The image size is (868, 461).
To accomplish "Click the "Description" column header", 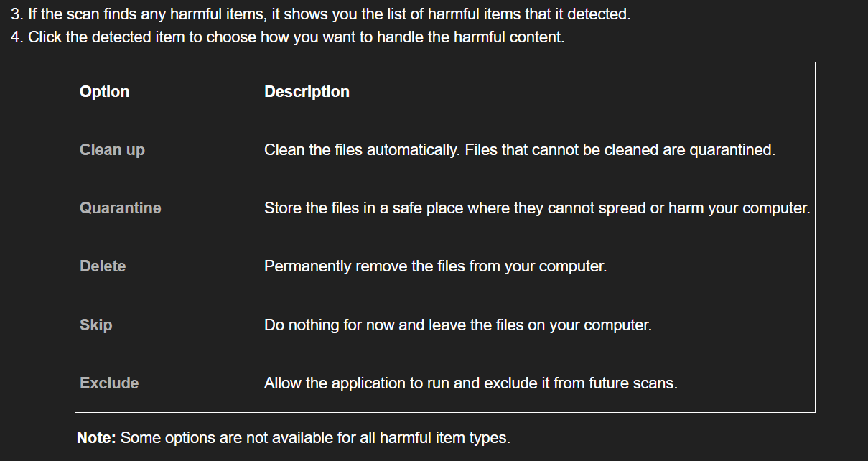I will pyautogui.click(x=307, y=92).
